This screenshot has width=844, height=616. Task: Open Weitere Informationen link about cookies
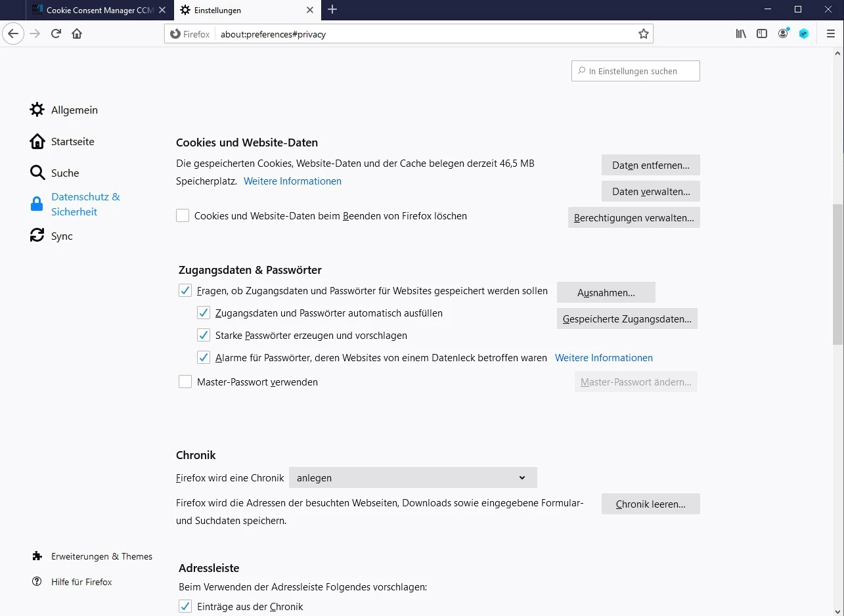point(292,181)
